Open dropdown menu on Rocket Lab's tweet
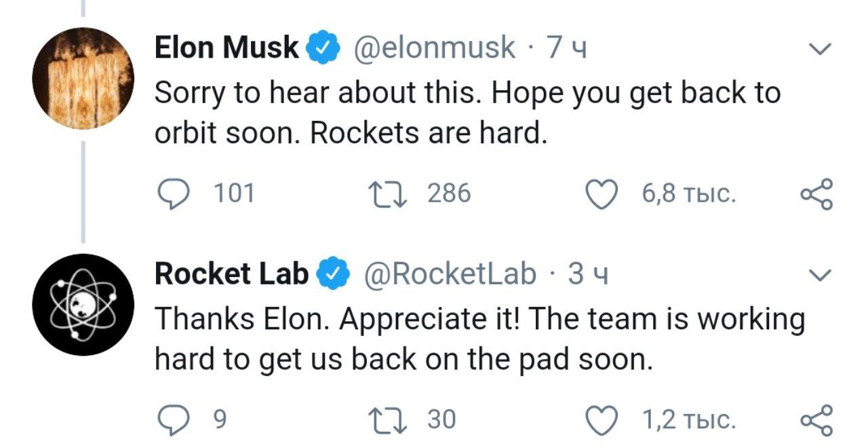Screen dimensions: 868x448 pyautogui.click(x=821, y=275)
